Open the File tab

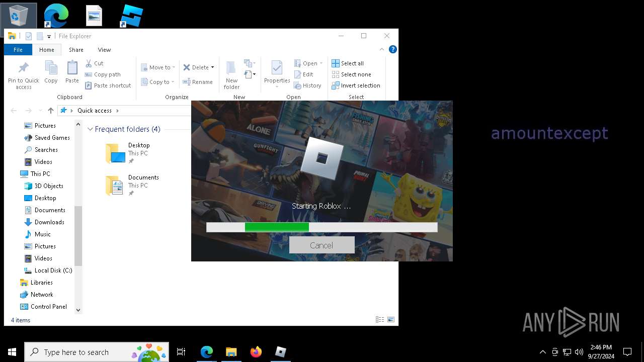pos(18,50)
